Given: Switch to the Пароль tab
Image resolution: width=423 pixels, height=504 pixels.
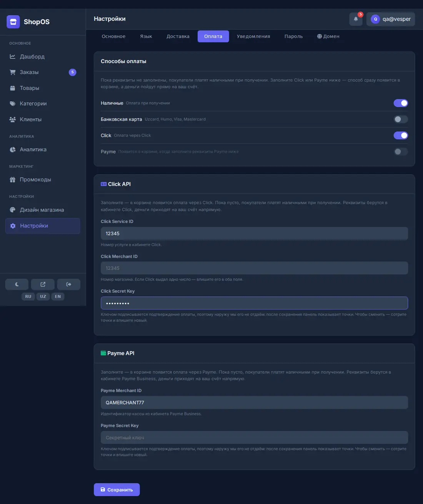Looking at the screenshot, I should pos(294,36).
